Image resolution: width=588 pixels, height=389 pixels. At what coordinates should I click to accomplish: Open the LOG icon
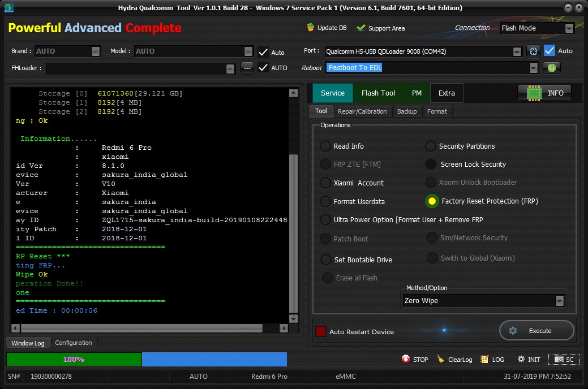pyautogui.click(x=484, y=359)
